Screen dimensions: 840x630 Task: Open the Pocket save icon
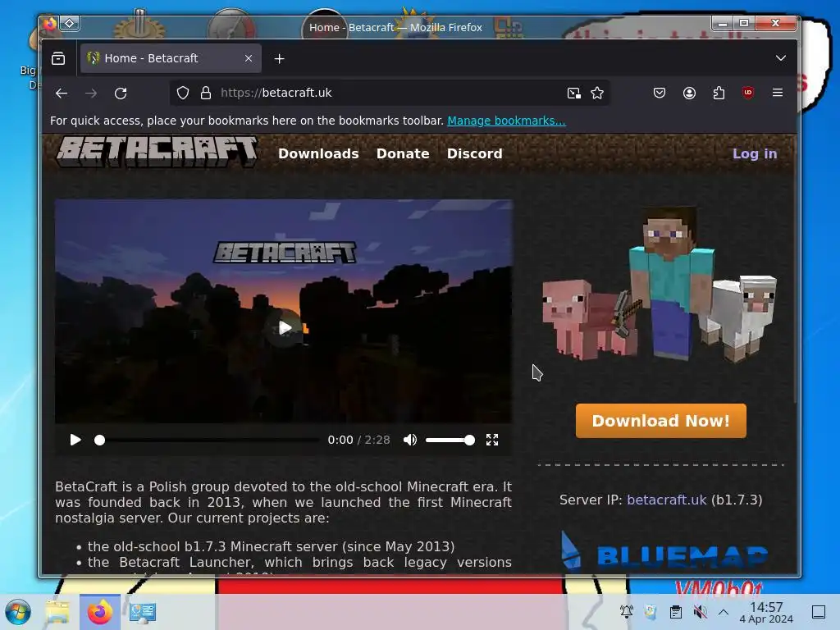click(660, 94)
